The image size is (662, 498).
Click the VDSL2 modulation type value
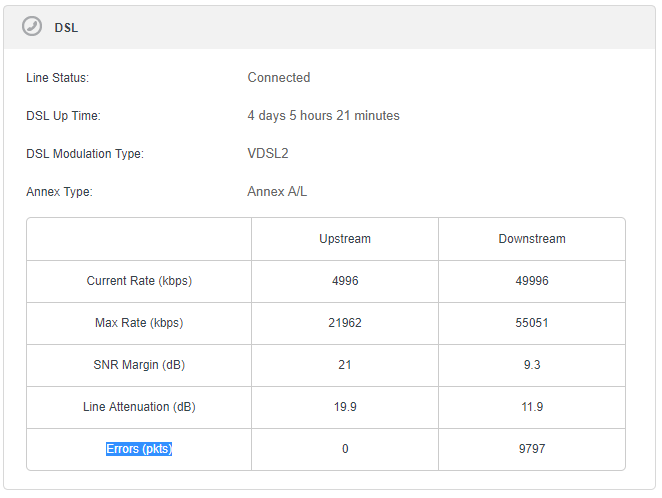tap(268, 154)
